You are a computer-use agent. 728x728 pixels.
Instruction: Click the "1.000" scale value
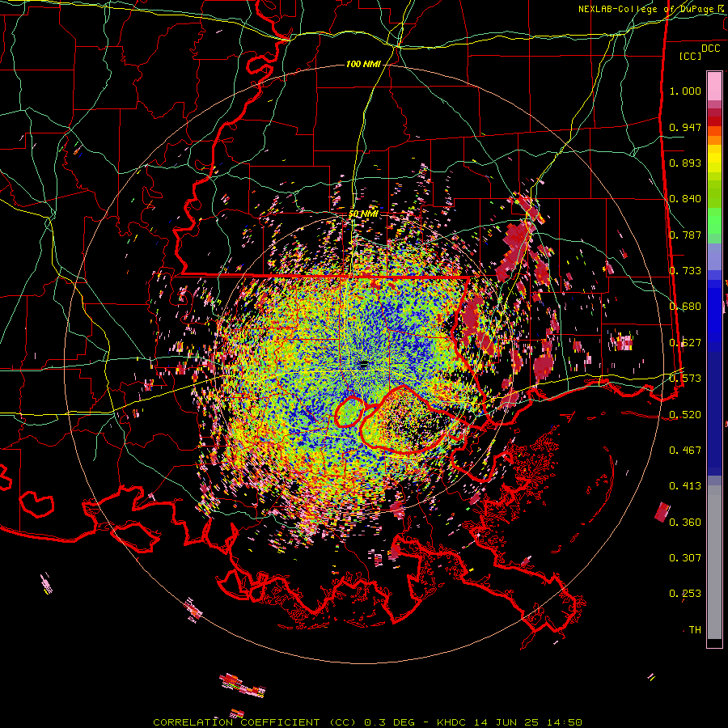click(x=685, y=91)
